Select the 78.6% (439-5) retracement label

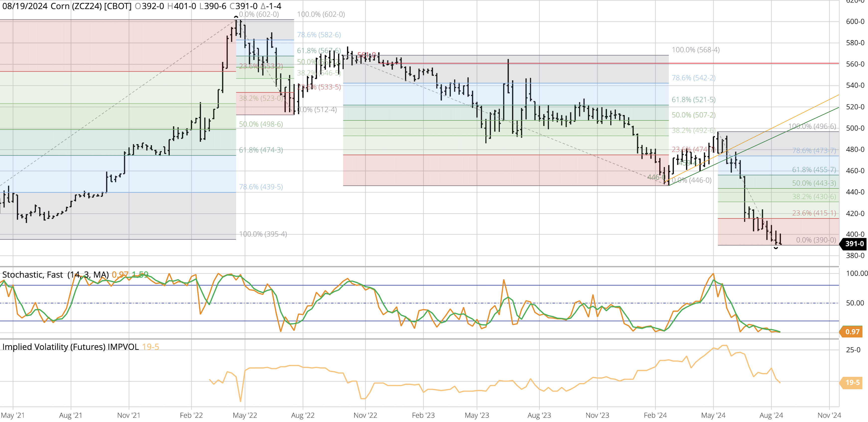click(261, 187)
